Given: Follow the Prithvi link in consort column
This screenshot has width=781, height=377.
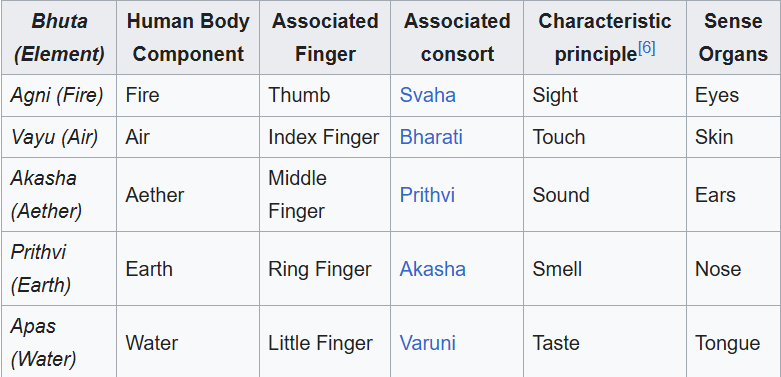Looking at the screenshot, I should [427, 195].
